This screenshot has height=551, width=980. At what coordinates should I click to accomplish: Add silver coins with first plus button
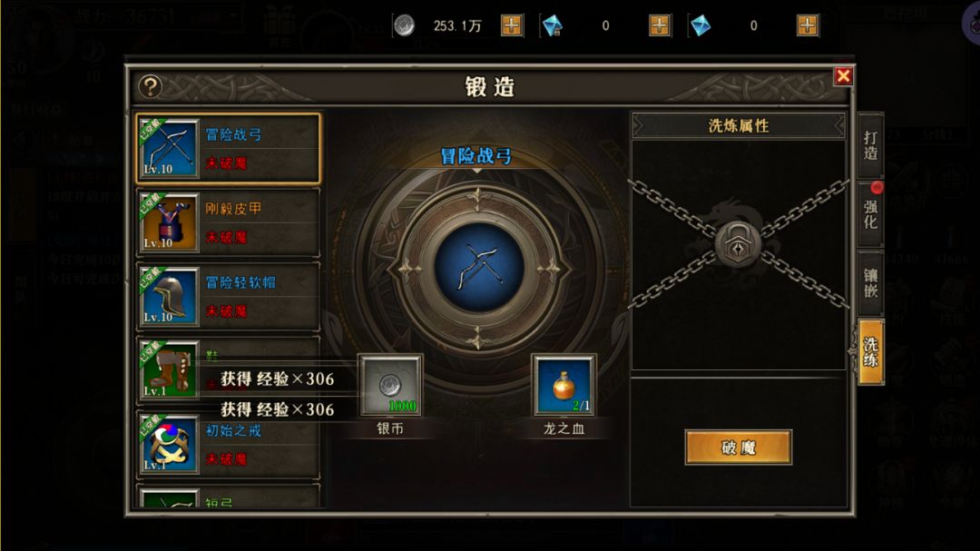click(x=511, y=25)
